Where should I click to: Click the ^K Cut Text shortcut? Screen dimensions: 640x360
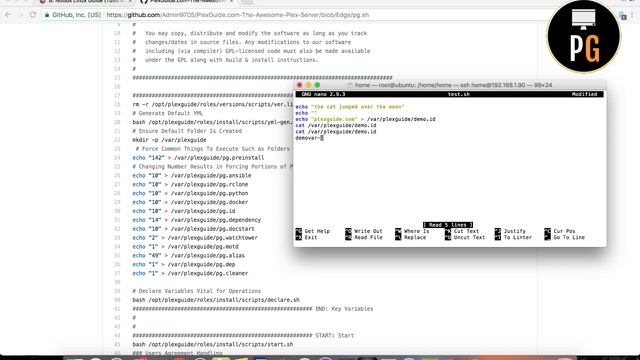point(462,231)
